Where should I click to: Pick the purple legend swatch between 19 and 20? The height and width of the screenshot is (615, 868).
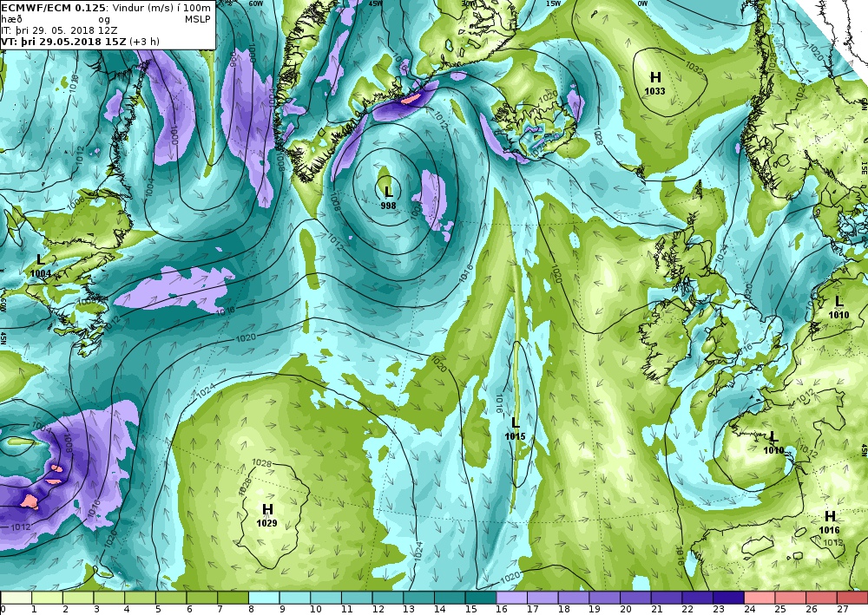(605, 598)
